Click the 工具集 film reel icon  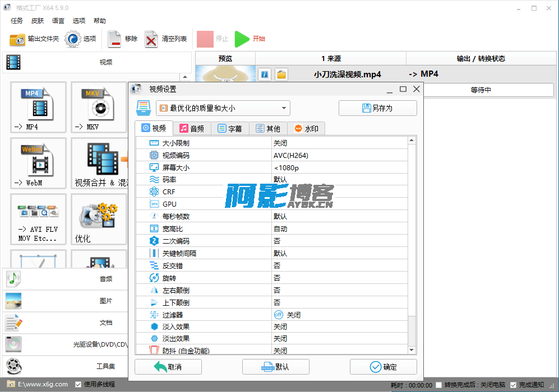click(13, 366)
